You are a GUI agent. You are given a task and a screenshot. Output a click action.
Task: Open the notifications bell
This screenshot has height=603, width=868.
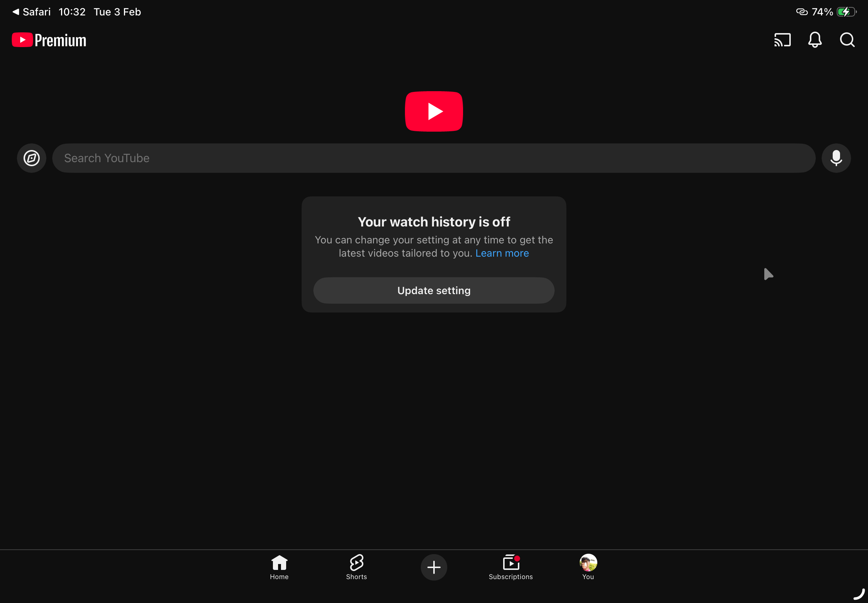click(815, 40)
